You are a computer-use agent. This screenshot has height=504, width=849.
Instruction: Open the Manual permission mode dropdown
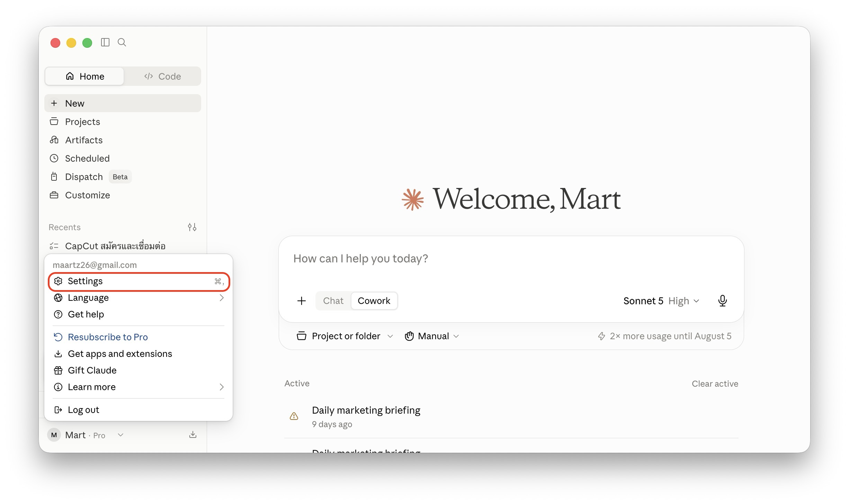click(x=432, y=336)
